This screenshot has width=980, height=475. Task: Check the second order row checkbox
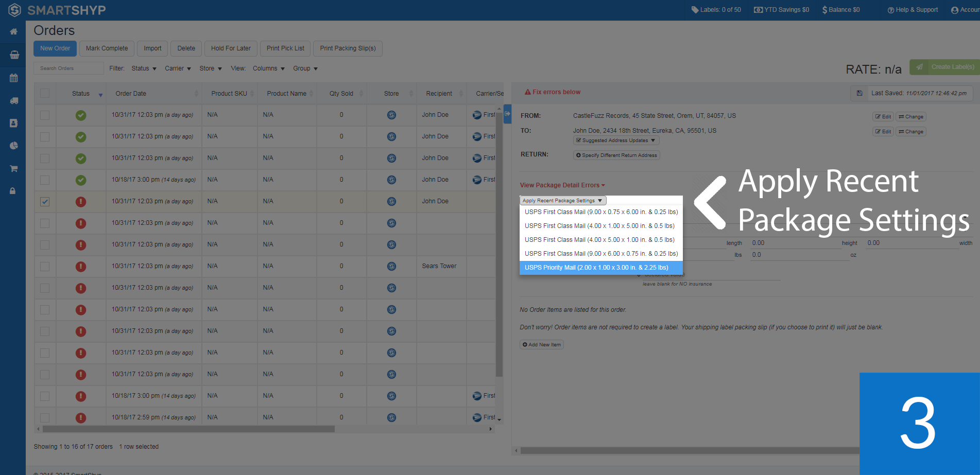tap(45, 137)
